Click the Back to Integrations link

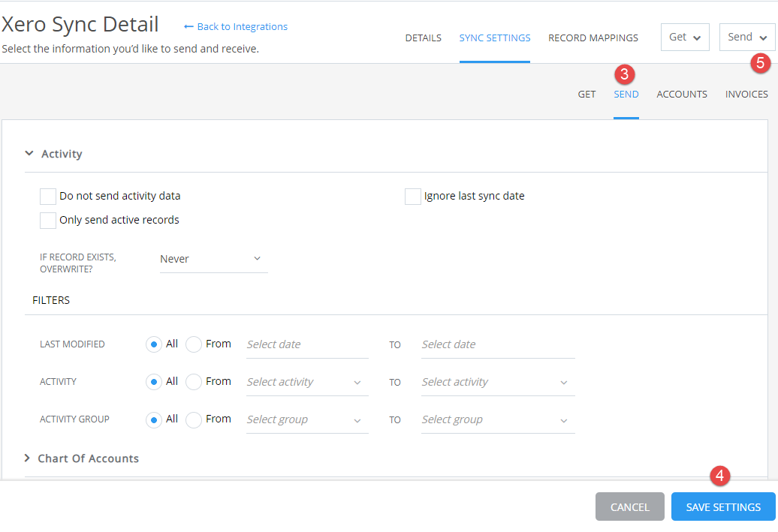pyautogui.click(x=236, y=27)
